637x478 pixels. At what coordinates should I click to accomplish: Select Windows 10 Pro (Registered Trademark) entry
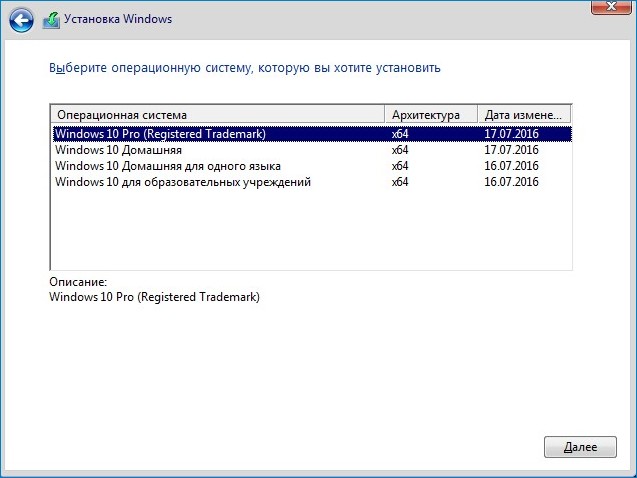click(160, 134)
